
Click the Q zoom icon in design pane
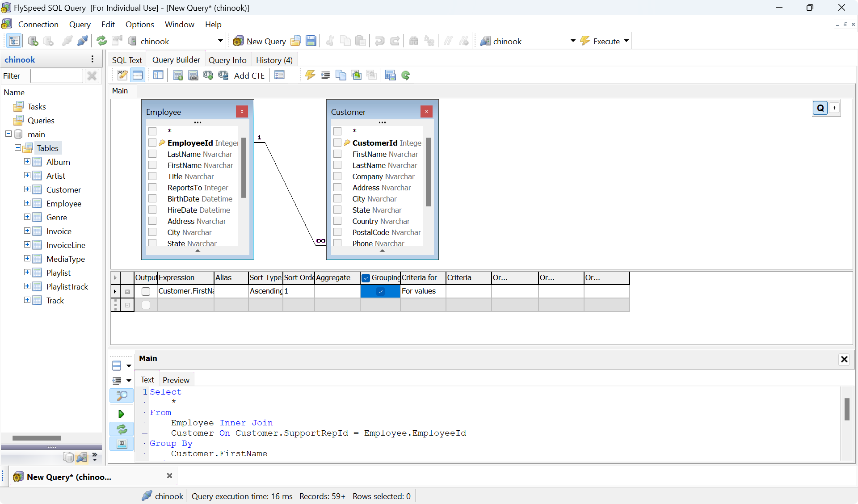(x=820, y=108)
